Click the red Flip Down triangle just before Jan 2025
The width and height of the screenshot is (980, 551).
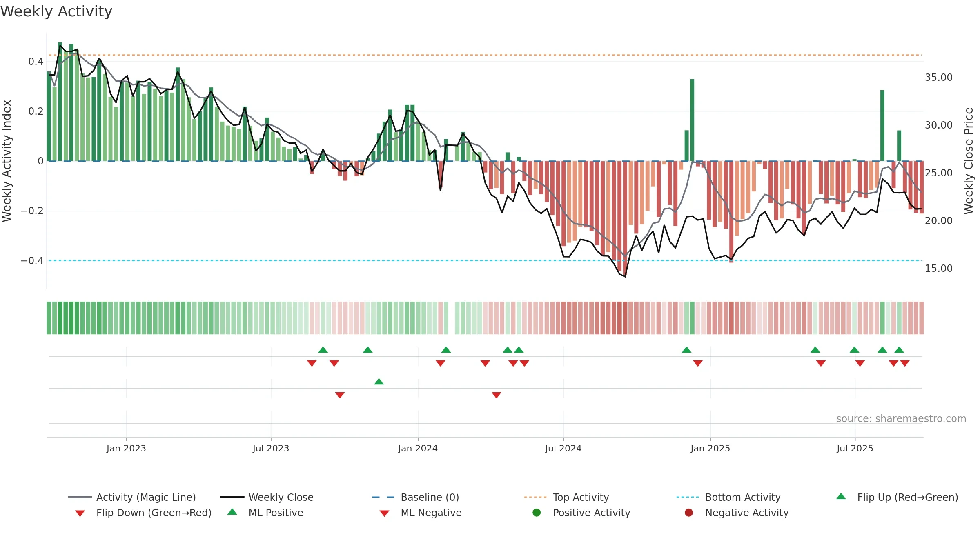(698, 363)
